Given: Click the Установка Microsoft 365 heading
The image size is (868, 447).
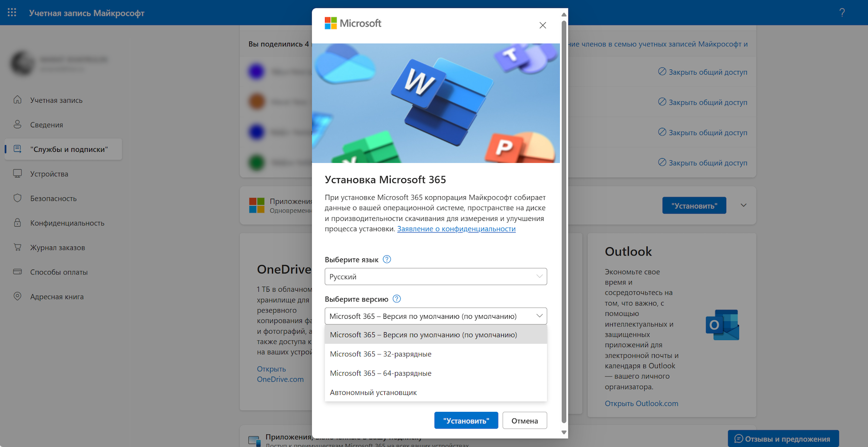Looking at the screenshot, I should 385,180.
